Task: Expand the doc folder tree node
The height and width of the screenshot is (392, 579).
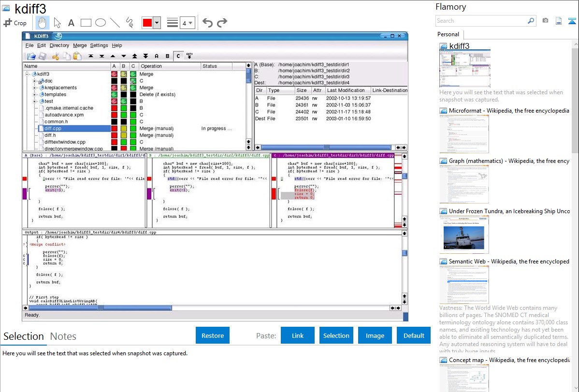Action: coord(34,81)
